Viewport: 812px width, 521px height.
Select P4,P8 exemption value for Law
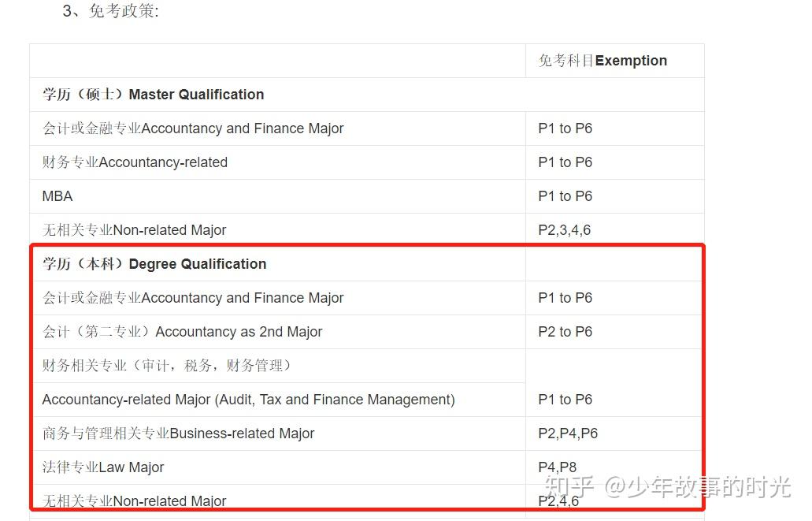(557, 467)
